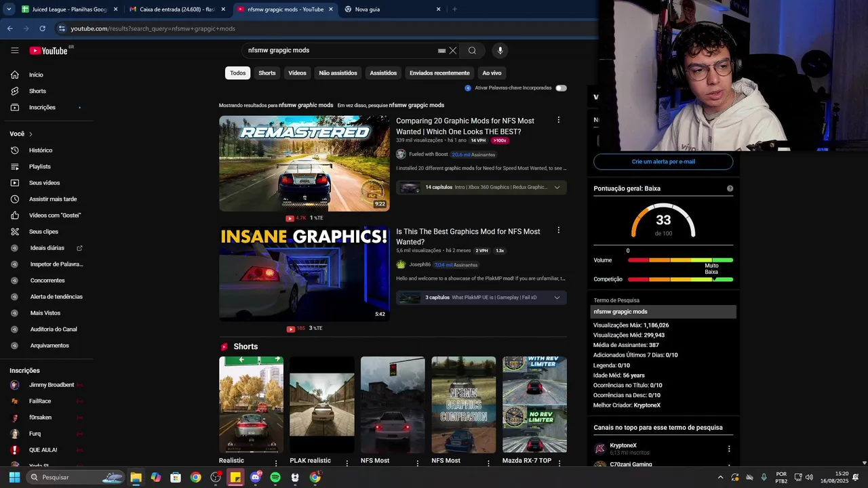Screen dimensions: 868x488
Task: Open options menu for Comparing 20 Graphic Mods video
Action: point(559,120)
